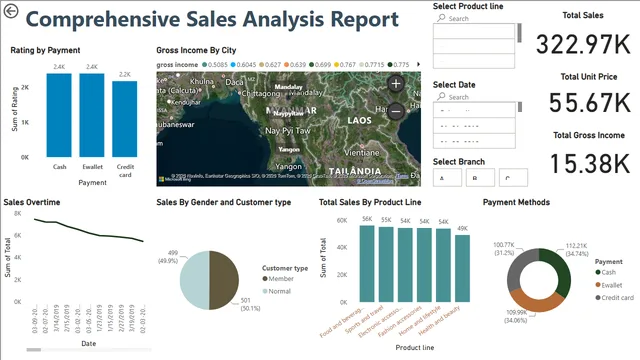Click the Sales By Gender and Customer type title

click(x=224, y=202)
